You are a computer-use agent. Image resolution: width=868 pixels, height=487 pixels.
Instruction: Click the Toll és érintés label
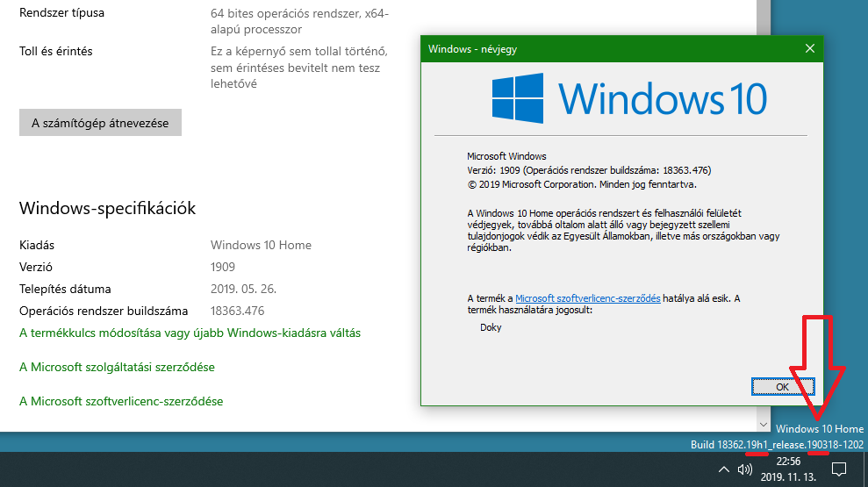click(x=56, y=52)
